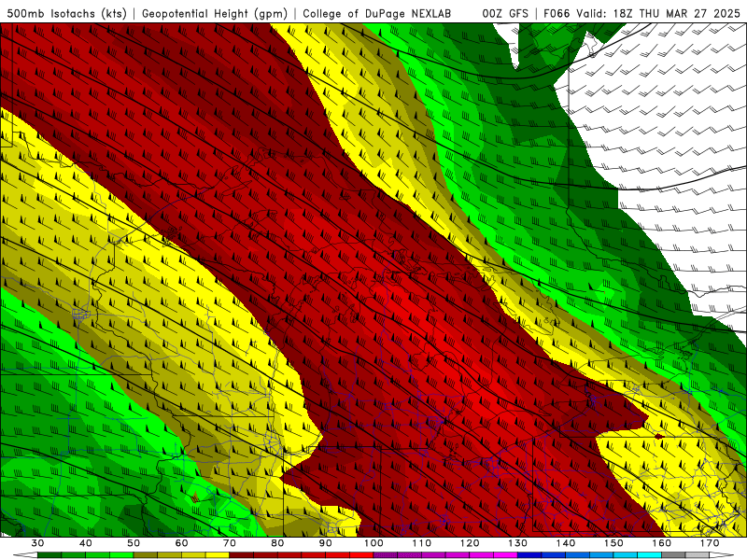Select the 60 label on the color bar
747x560 pixels.
[181, 543]
